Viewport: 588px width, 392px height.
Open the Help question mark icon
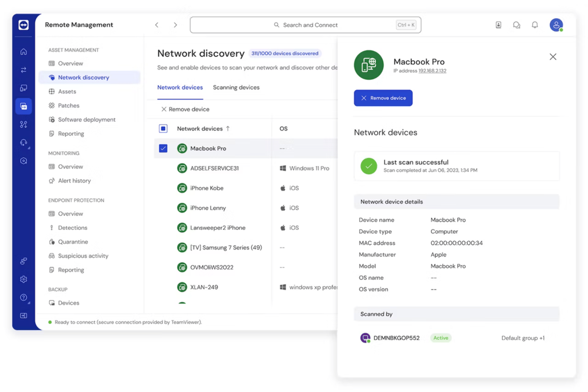point(23,297)
